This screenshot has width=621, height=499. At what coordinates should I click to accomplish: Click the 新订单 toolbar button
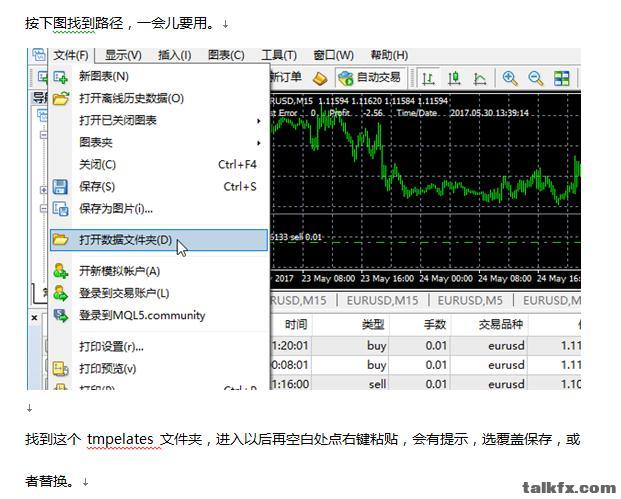[286, 77]
